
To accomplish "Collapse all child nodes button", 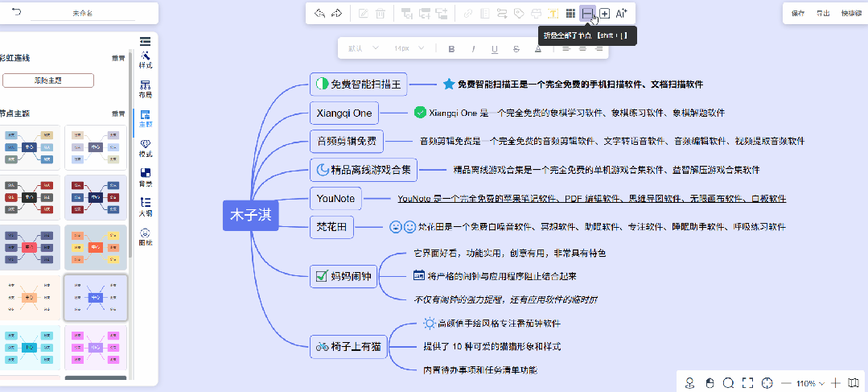I will coord(587,14).
